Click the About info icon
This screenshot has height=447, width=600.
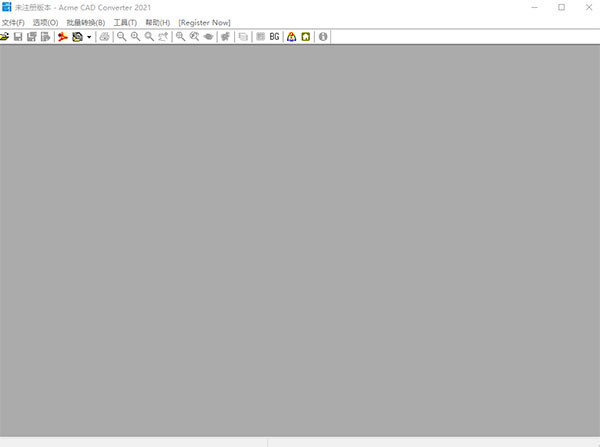click(x=323, y=37)
